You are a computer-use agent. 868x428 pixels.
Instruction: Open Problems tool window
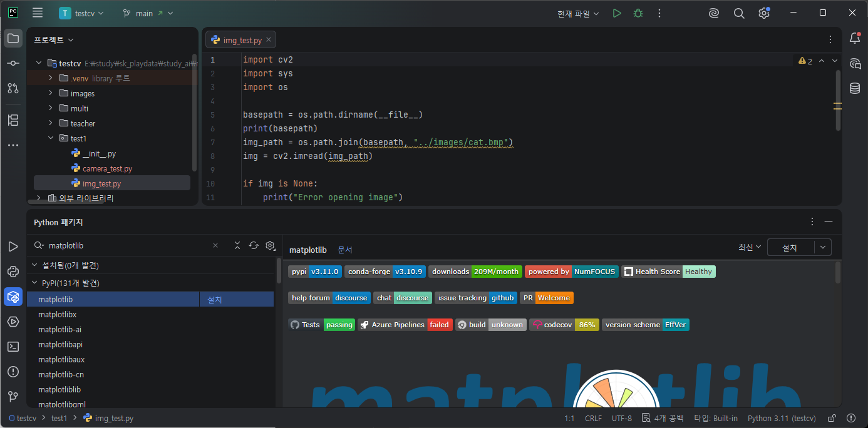(13, 371)
